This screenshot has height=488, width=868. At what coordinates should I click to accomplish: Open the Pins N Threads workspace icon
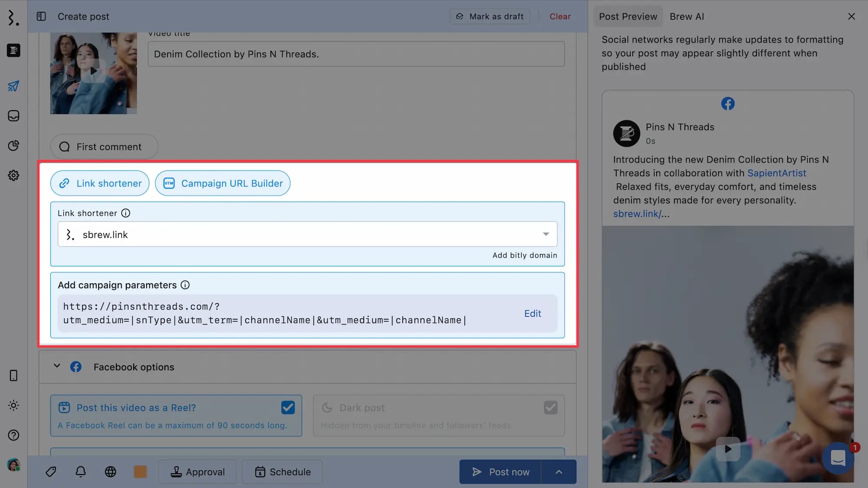click(13, 50)
